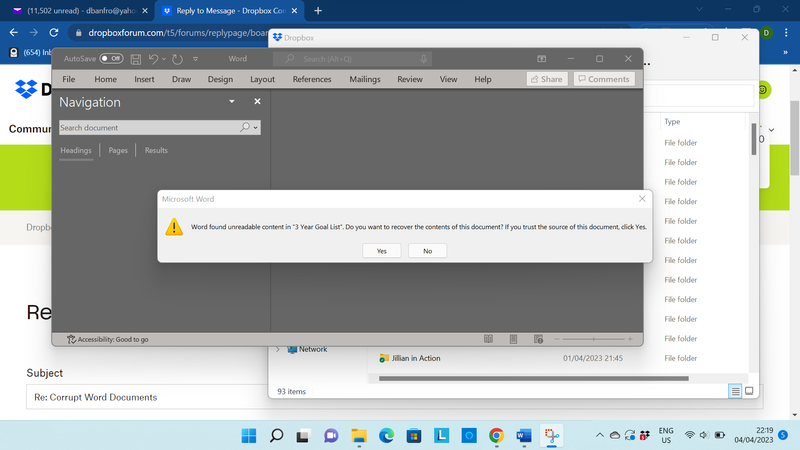Open the File menu in Word
The width and height of the screenshot is (800, 450).
click(68, 79)
